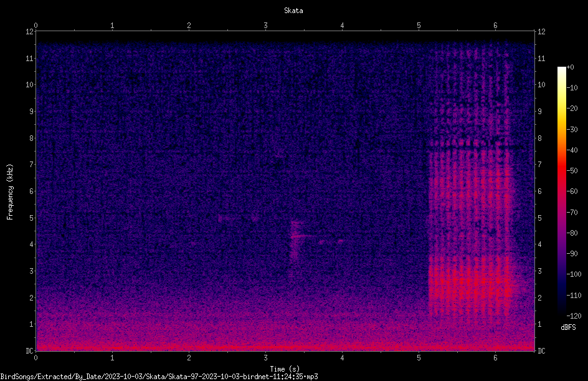Click the '12' label on the left frequency axis

coord(29,32)
